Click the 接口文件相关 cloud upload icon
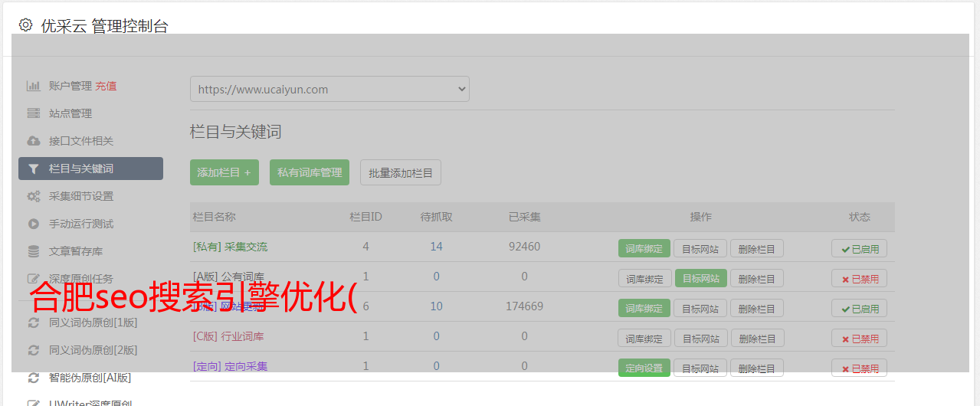 (33, 141)
